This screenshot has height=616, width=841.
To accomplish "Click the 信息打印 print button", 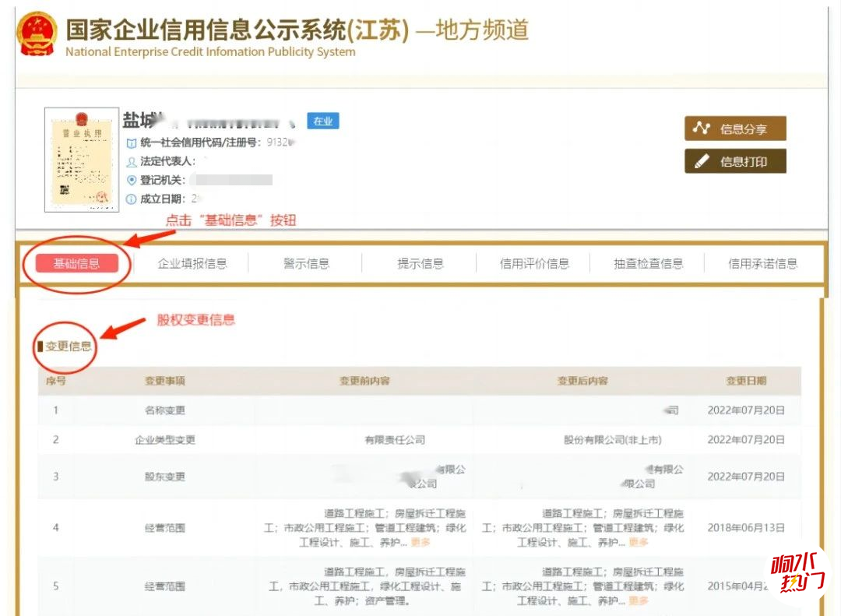I will coord(735,161).
